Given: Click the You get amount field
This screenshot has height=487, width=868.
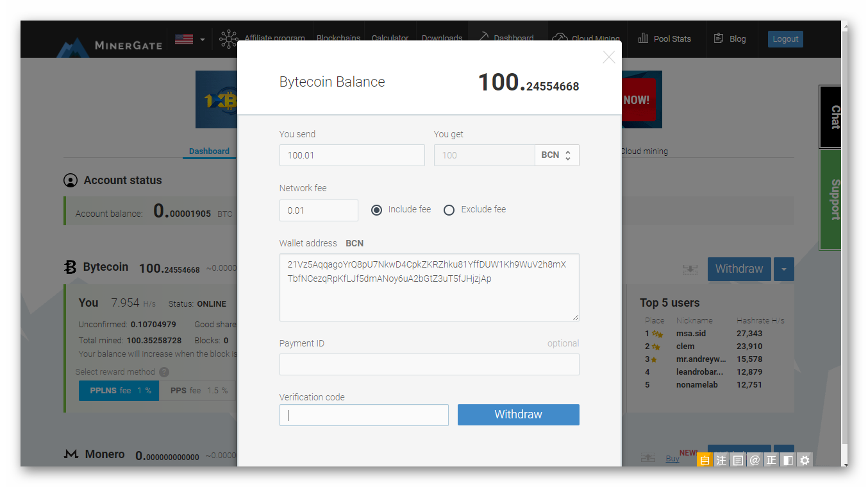Looking at the screenshot, I should (x=484, y=155).
